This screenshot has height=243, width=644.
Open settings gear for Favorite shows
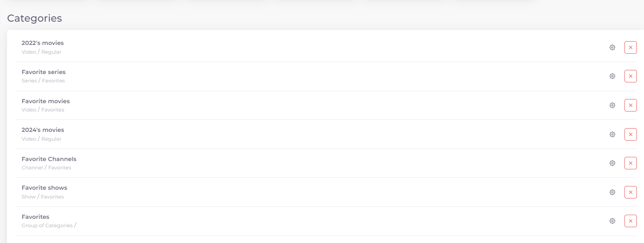(612, 192)
